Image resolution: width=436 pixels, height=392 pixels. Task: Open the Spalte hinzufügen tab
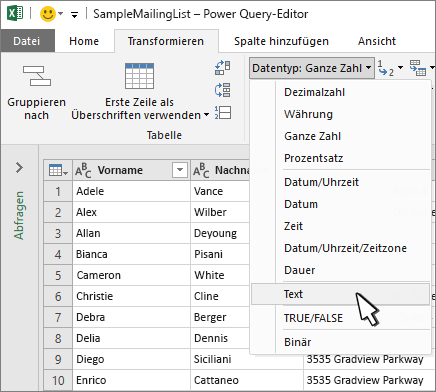tap(281, 41)
